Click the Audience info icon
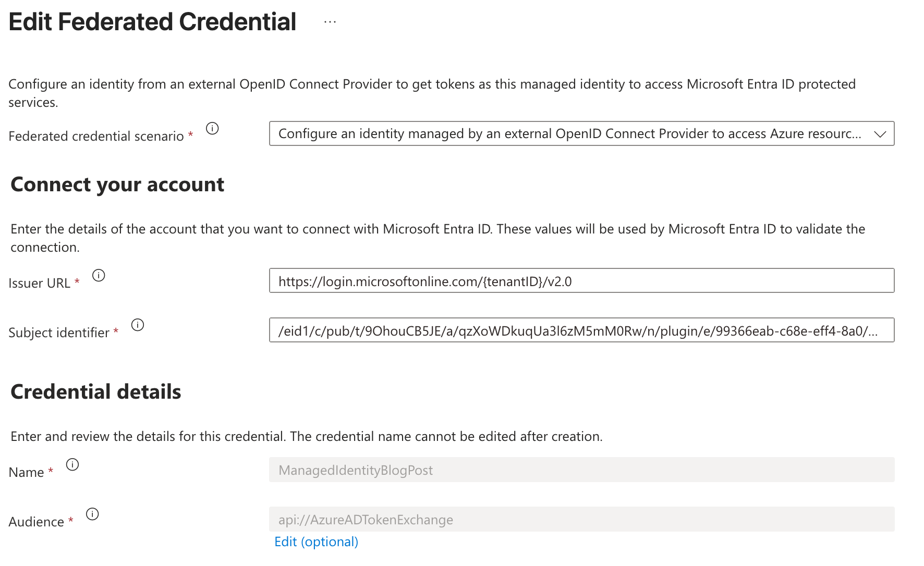This screenshot has width=924, height=566. point(92,514)
